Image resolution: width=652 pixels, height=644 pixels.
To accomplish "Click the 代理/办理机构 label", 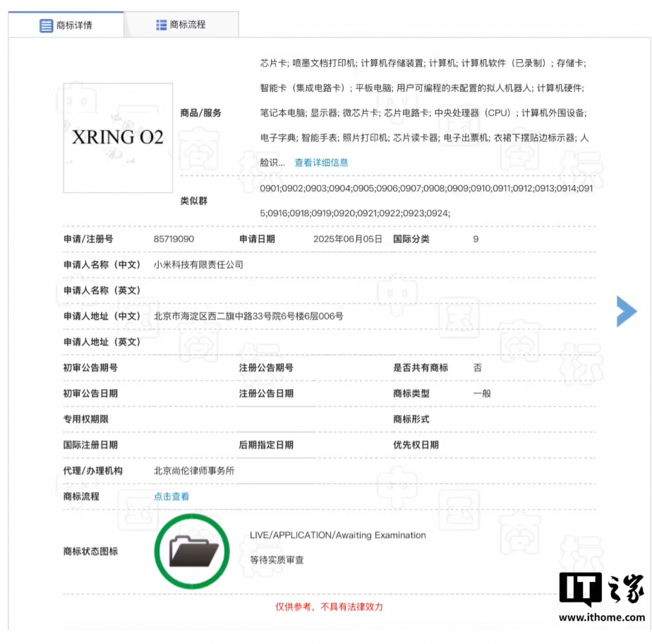I will [92, 470].
